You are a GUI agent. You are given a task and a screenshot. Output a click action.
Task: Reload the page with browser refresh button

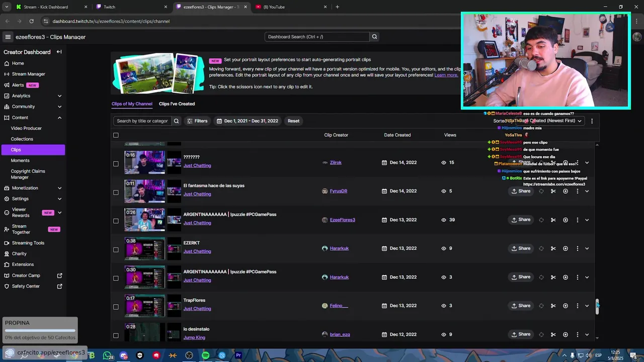click(x=31, y=21)
